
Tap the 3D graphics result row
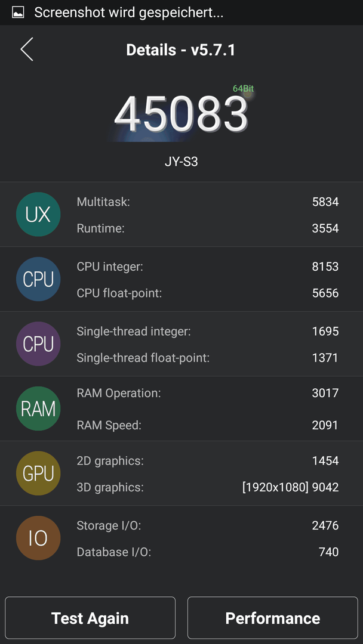208,487
